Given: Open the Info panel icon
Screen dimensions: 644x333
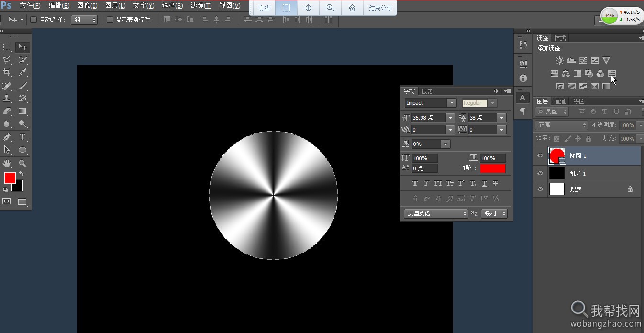Looking at the screenshot, I should 523,78.
